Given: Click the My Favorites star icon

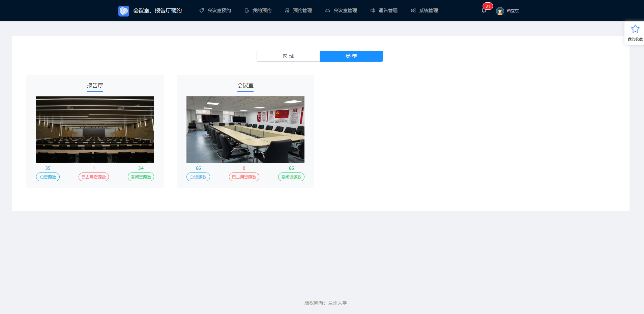Looking at the screenshot, I should [635, 29].
